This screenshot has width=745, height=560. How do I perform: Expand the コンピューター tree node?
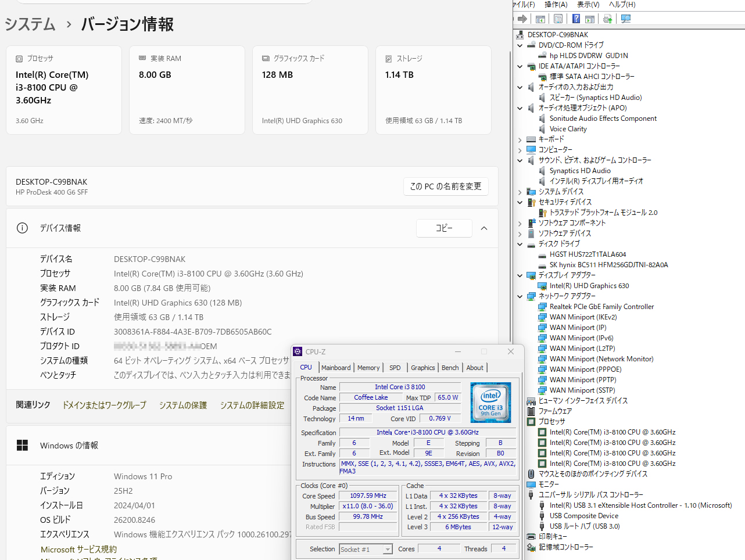520,150
